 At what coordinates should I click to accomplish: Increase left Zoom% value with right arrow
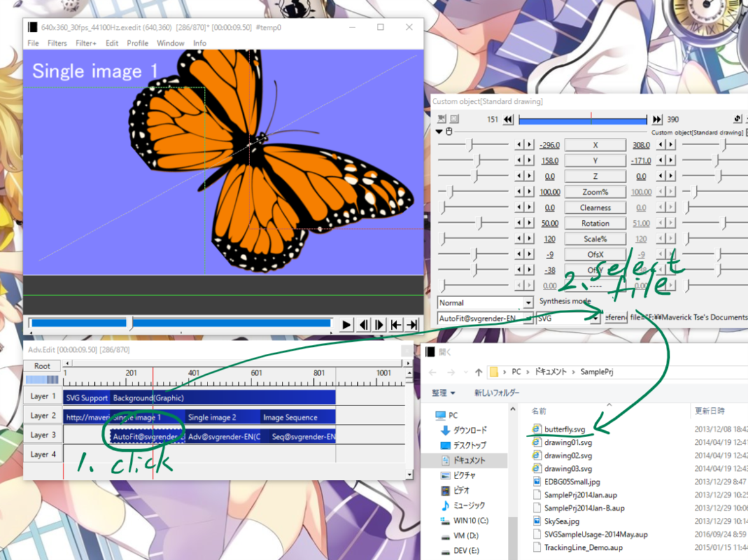(529, 192)
